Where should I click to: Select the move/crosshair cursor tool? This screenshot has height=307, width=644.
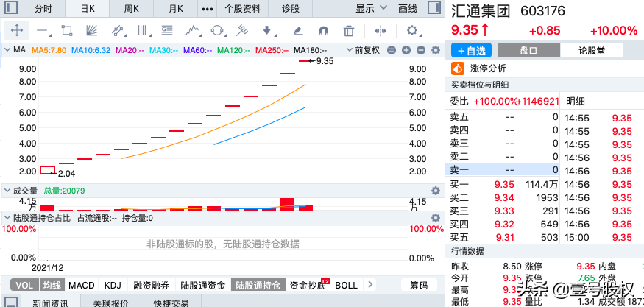click(x=16, y=30)
